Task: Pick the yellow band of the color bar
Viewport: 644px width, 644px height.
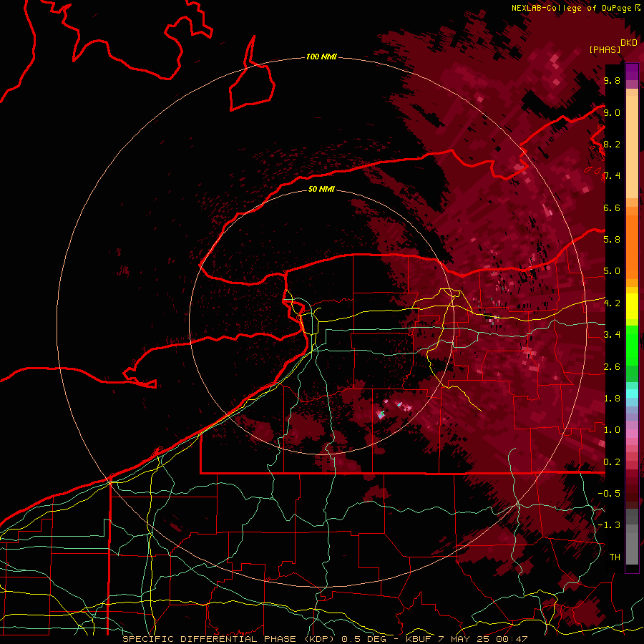Action: pyautogui.click(x=632, y=306)
